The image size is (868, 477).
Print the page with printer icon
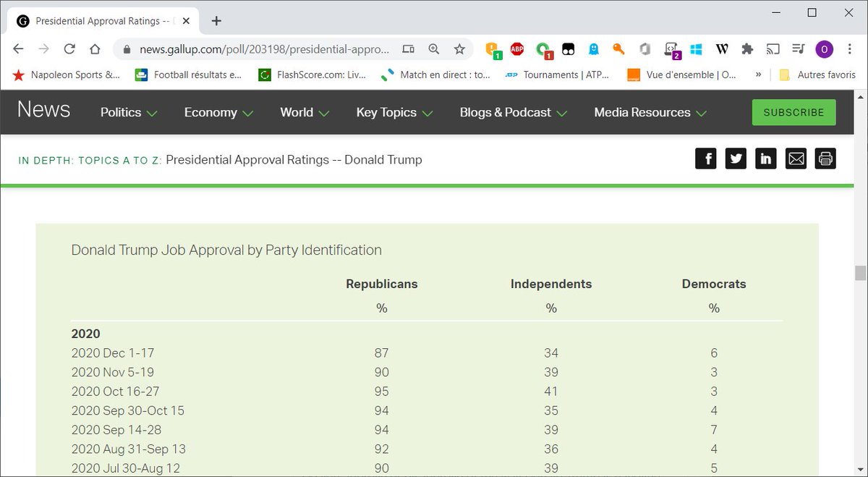tap(825, 159)
